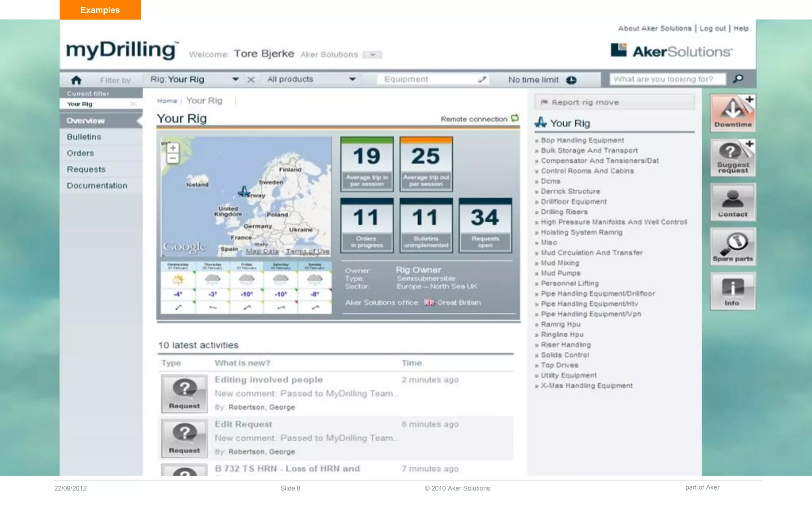Set the No time limit clock filter
Screen dimensions: 812x508
[571, 80]
